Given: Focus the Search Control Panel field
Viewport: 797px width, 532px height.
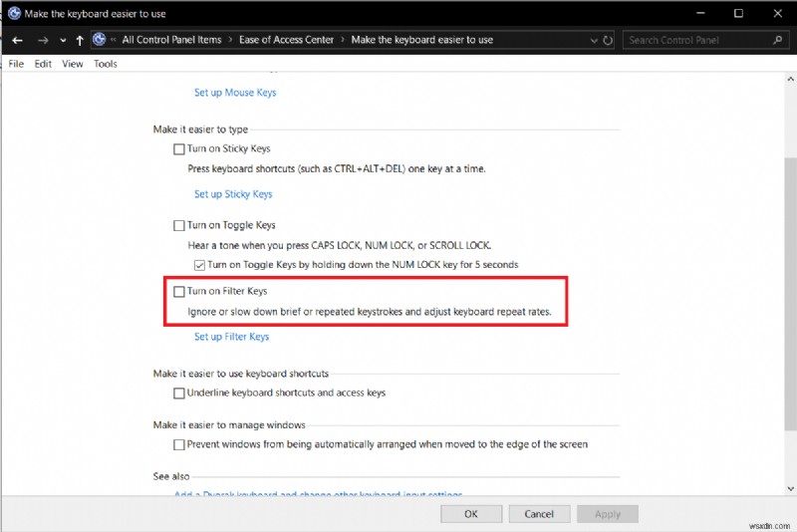Looking at the screenshot, I should tap(706, 40).
